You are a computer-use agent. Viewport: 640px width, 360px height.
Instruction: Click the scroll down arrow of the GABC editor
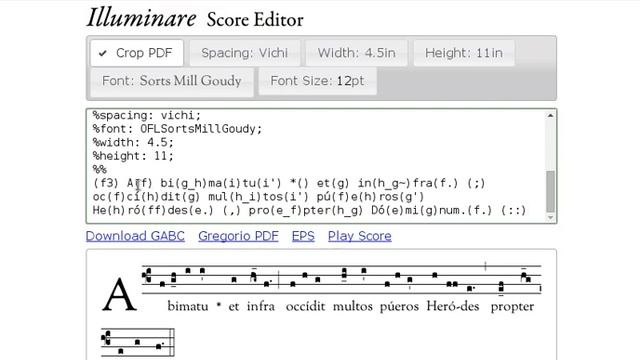point(550,218)
